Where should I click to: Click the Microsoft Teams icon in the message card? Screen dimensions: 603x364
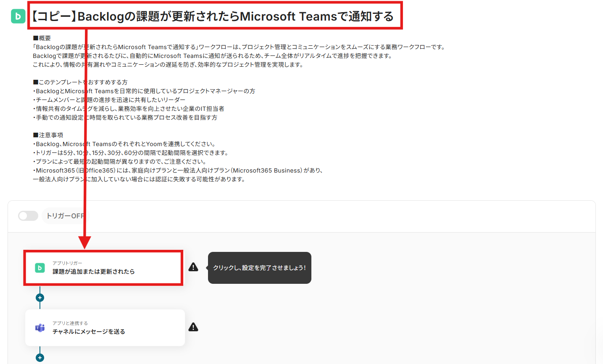(x=40, y=328)
